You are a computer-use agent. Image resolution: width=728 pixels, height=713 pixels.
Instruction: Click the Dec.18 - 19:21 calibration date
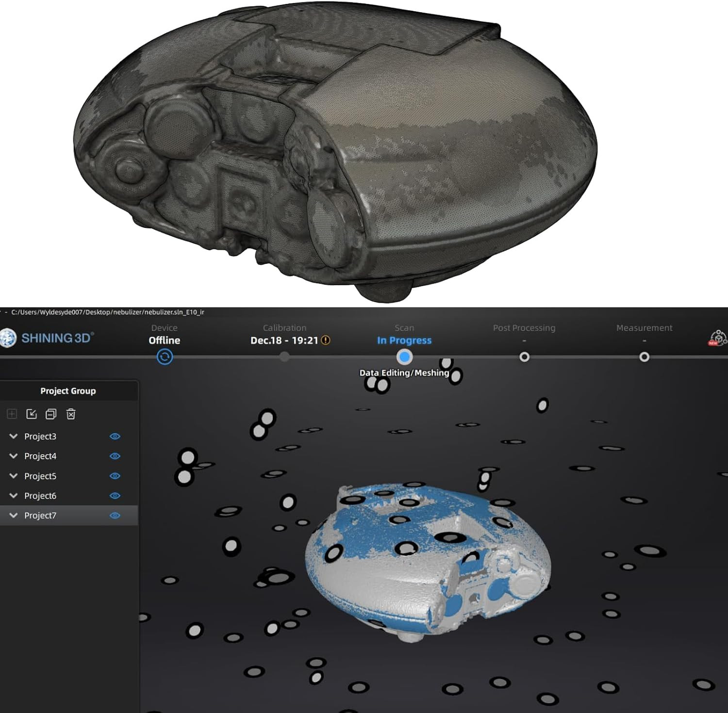point(284,340)
